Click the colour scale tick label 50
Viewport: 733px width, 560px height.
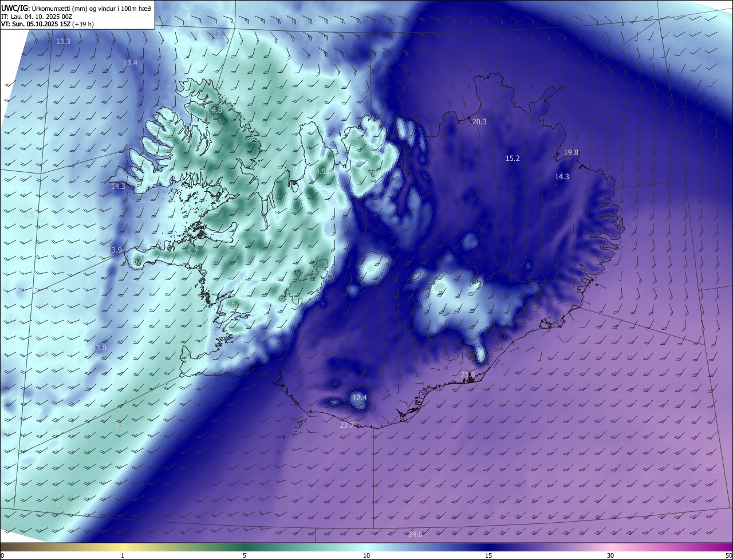point(728,555)
